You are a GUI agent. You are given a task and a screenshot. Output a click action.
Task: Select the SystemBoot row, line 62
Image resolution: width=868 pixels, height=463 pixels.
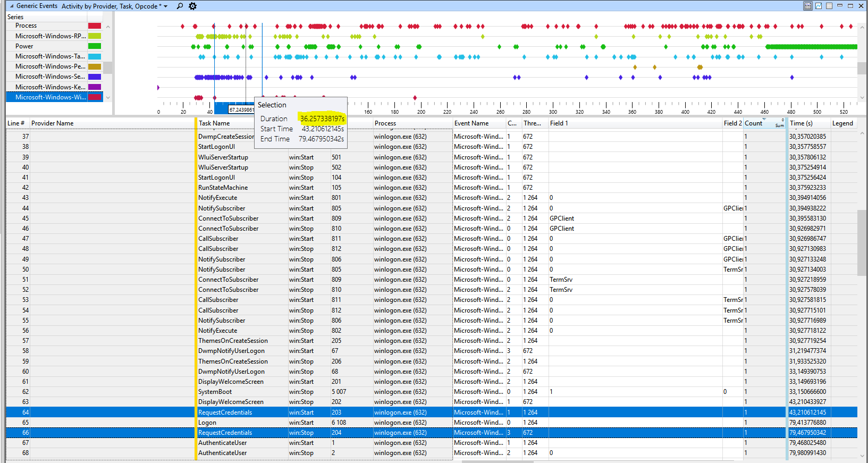215,392
